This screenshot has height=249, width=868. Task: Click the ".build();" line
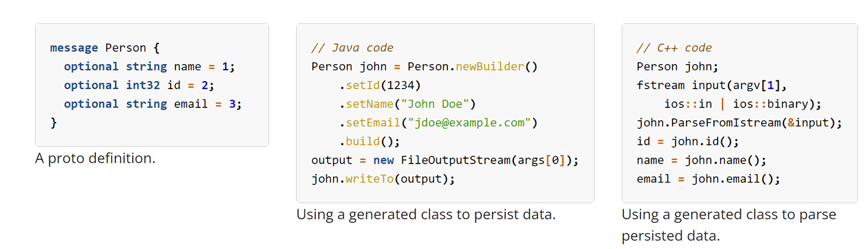click(369, 142)
